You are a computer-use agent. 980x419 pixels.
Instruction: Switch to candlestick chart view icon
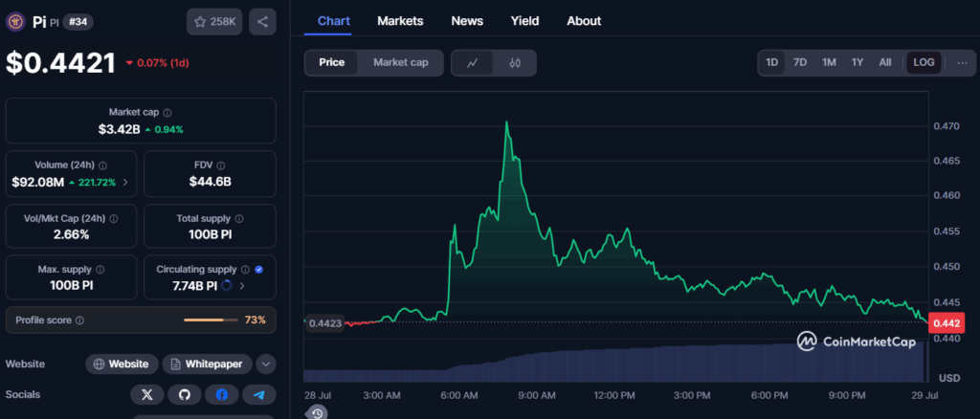(515, 62)
